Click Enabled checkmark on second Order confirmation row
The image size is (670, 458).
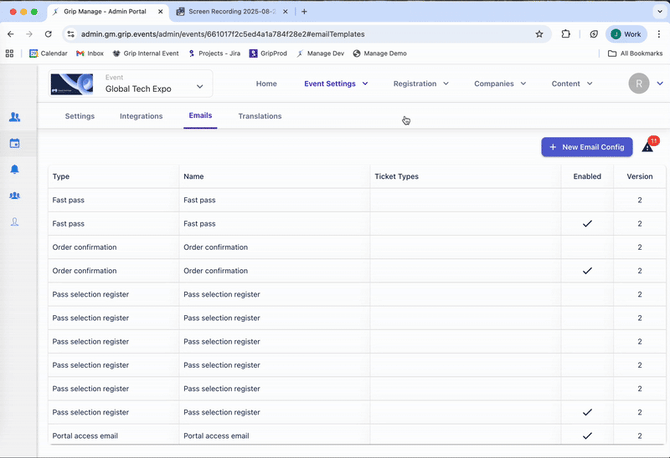588,270
